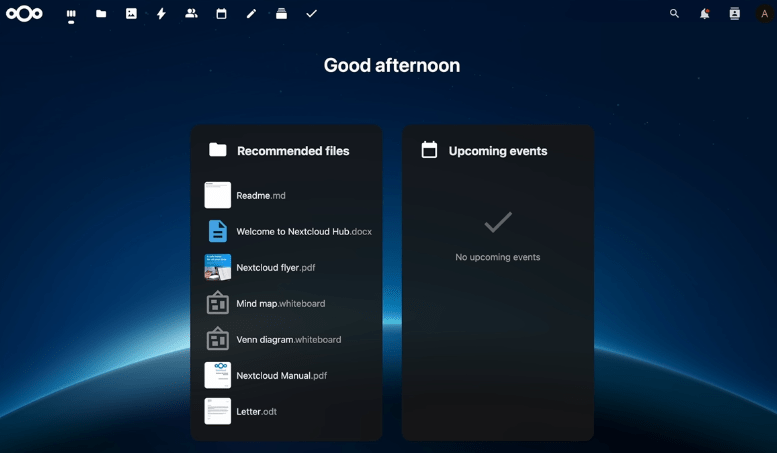Open the Dashboard app icon

click(x=71, y=14)
